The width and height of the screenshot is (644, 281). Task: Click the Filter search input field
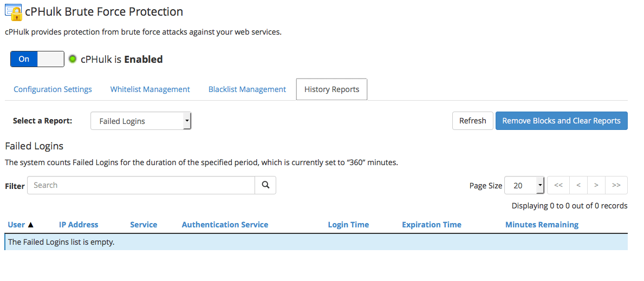click(141, 185)
